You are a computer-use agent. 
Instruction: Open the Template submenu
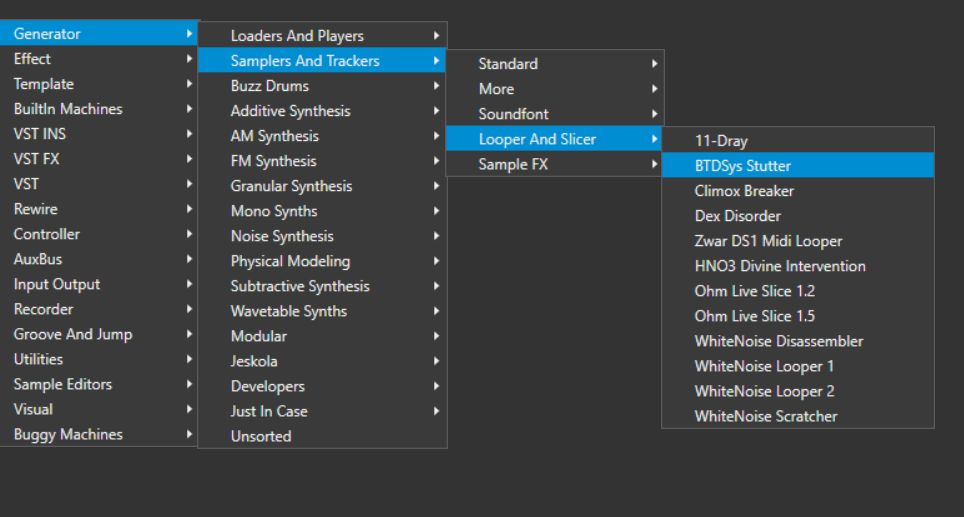point(44,84)
